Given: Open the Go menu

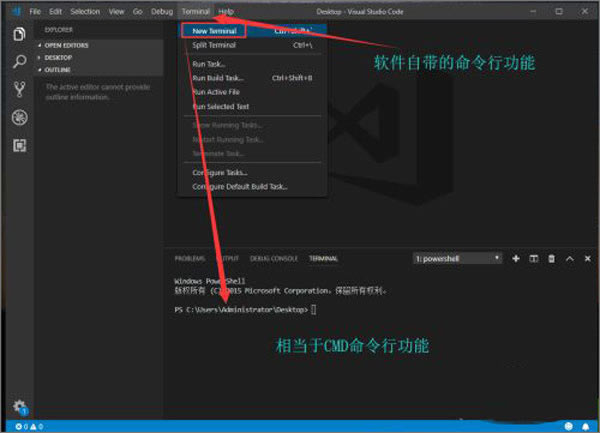Looking at the screenshot, I should tap(138, 12).
